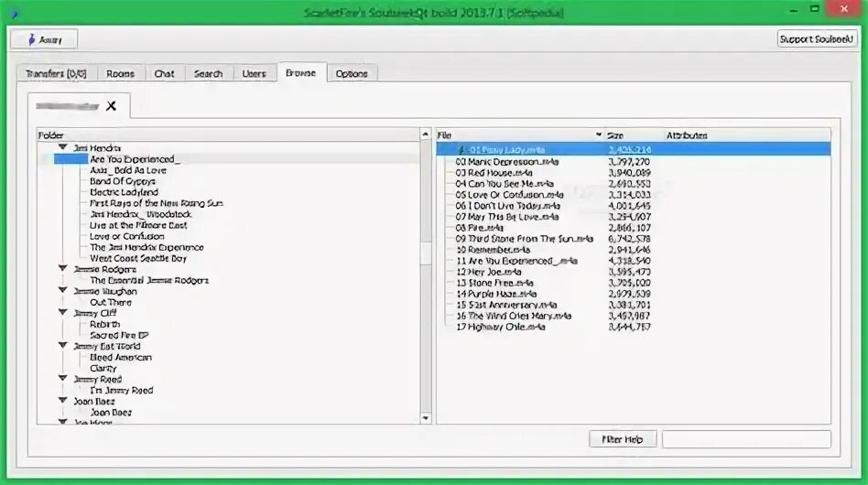Viewport: 868px width, 485px height.
Task: Select the Electric Ladyland folder
Action: tap(124, 192)
